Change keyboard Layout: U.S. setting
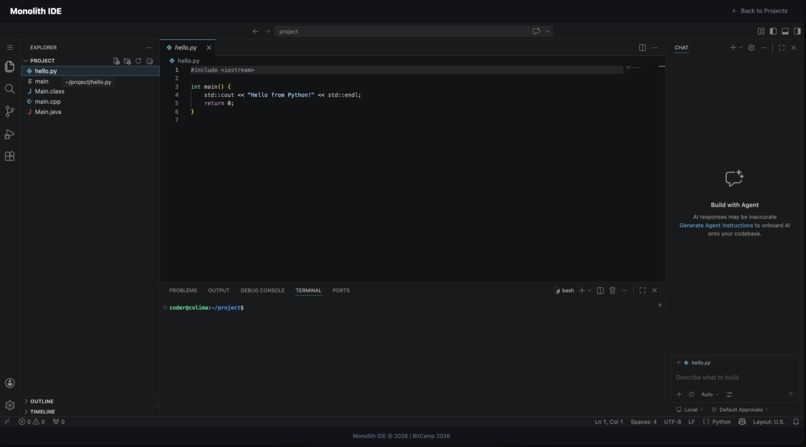Image resolution: width=806 pixels, height=447 pixels. 768,422
